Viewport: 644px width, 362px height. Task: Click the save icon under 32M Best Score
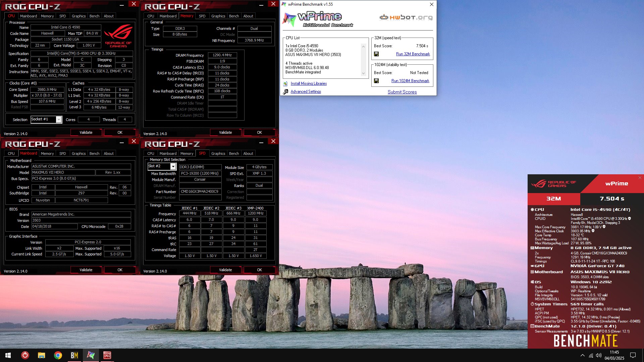376,54
